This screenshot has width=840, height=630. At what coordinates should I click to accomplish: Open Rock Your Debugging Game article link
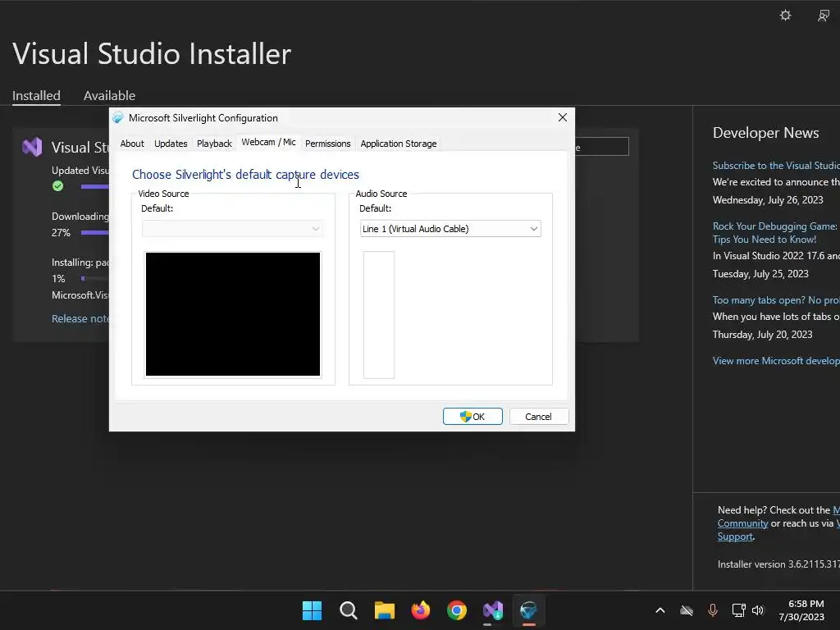[774, 232]
